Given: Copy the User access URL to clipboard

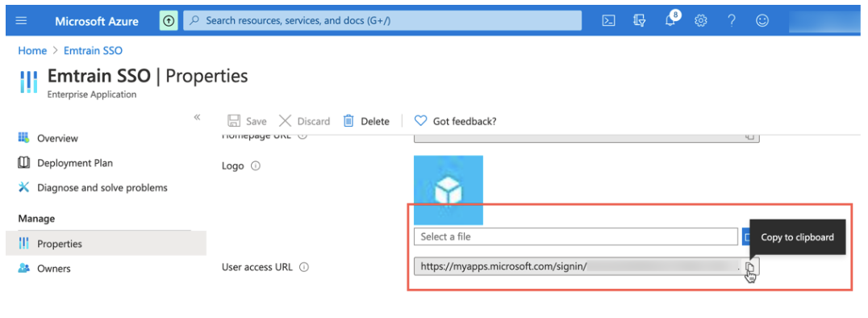Looking at the screenshot, I should (x=750, y=267).
